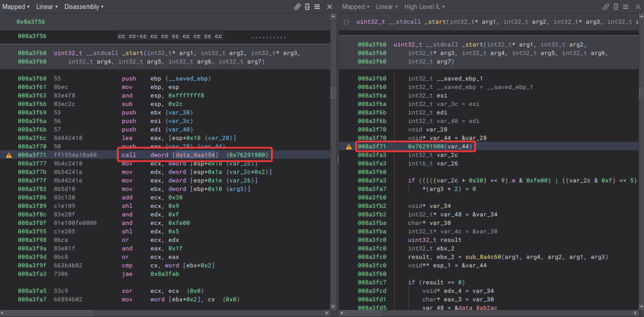Viewport: 644px width, 317px height.
Task: Close the left Disassembly pane
Action: point(330,7)
